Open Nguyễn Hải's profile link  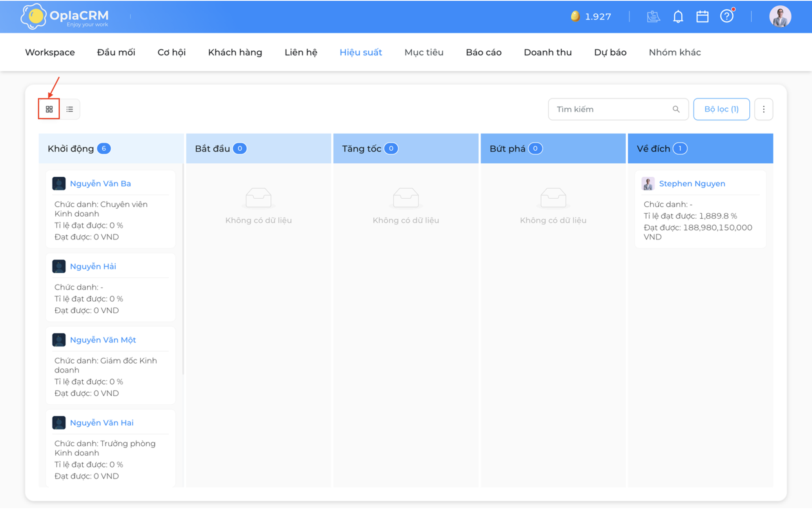[93, 266]
